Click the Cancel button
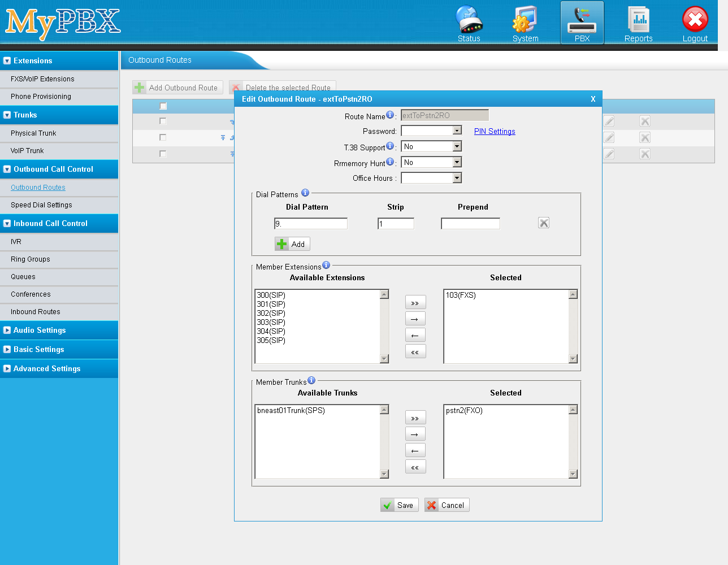Image resolution: width=728 pixels, height=565 pixels. 447,505
